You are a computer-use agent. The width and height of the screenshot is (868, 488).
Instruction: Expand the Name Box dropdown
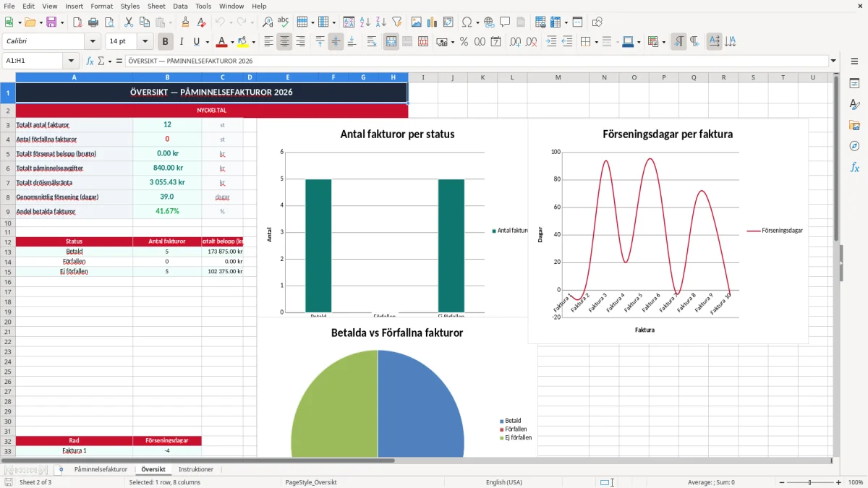click(x=71, y=61)
